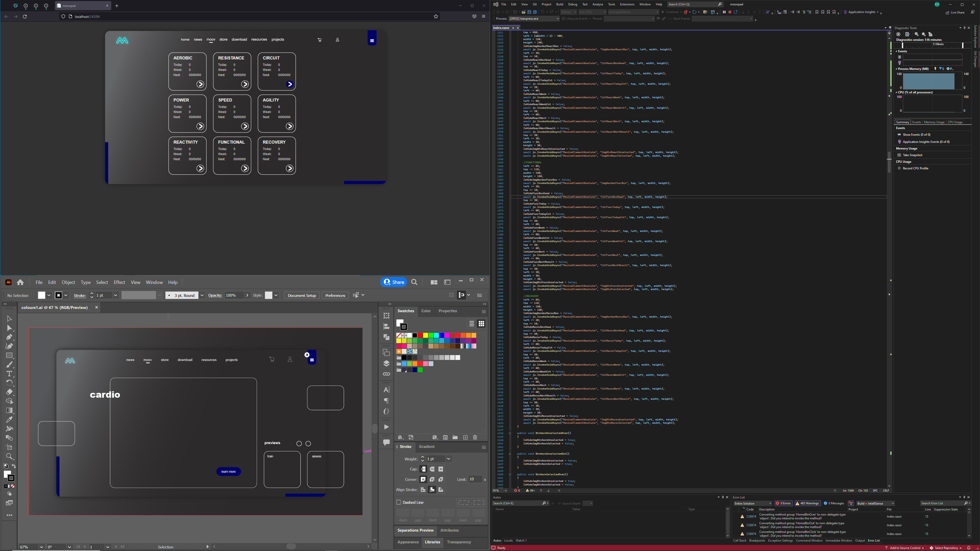980x551 pixels.
Task: Select the Pen tool in Illustrator
Action: (x=9, y=337)
